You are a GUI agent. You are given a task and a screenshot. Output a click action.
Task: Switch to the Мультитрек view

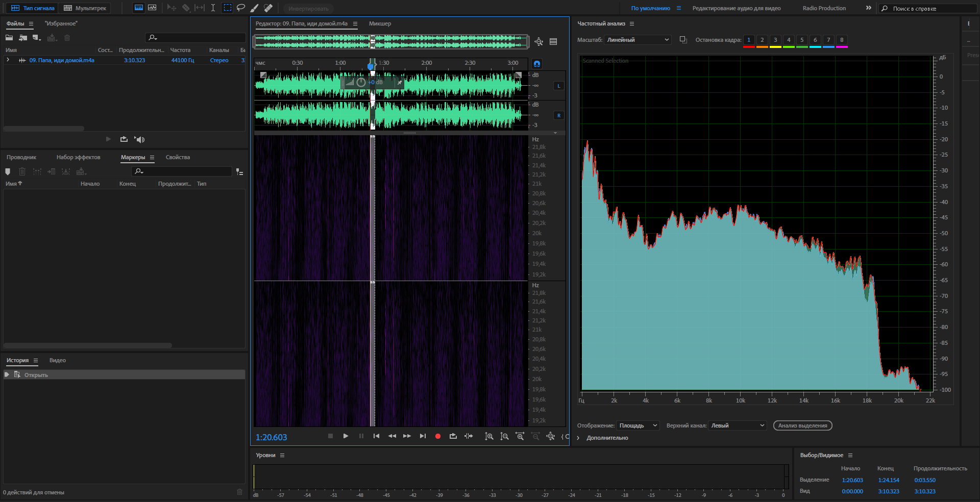pos(85,8)
